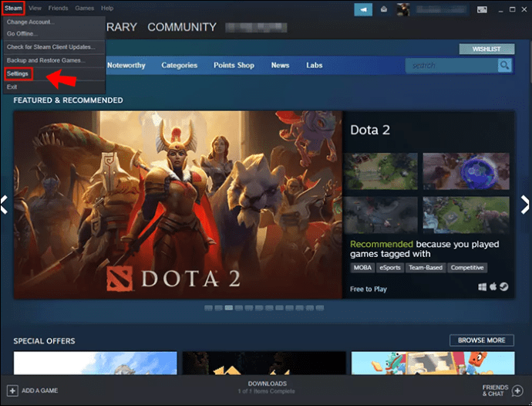Open the DOWNLOADS status area
This screenshot has width=532, height=406.
click(267, 387)
